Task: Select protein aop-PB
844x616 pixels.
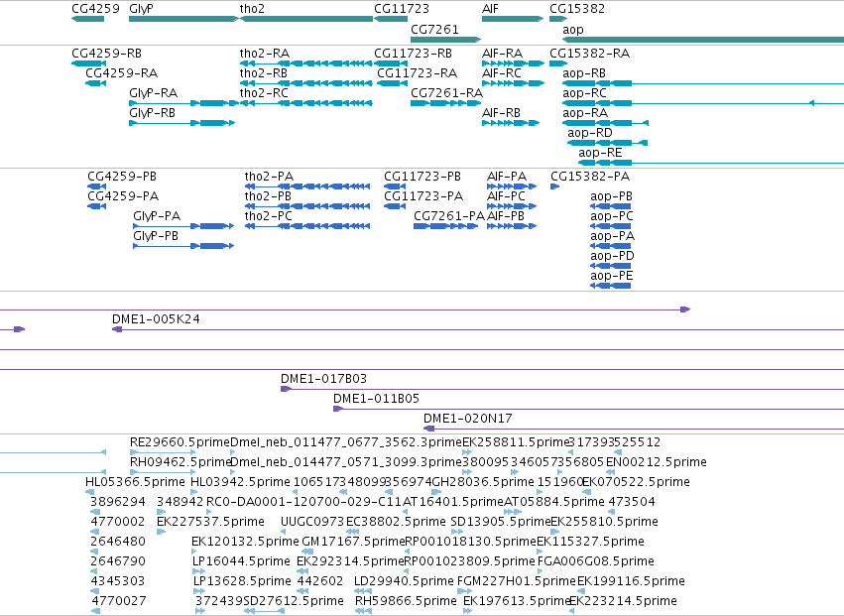Action: click(x=610, y=206)
